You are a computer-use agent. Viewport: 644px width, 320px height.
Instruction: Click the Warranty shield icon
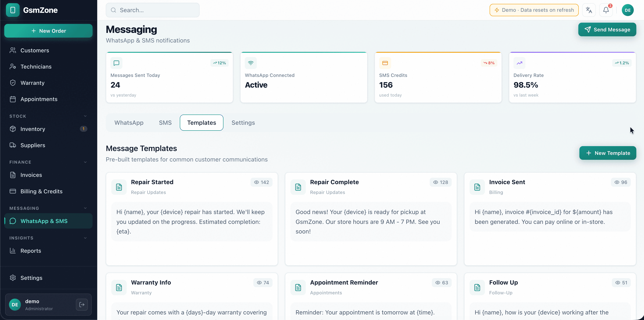[x=13, y=83]
